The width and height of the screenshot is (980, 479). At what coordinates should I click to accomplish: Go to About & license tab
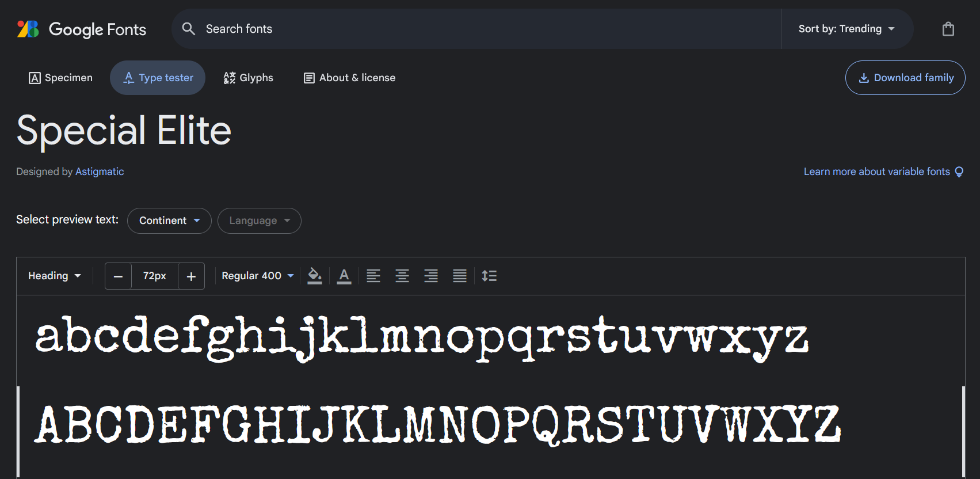coord(349,78)
